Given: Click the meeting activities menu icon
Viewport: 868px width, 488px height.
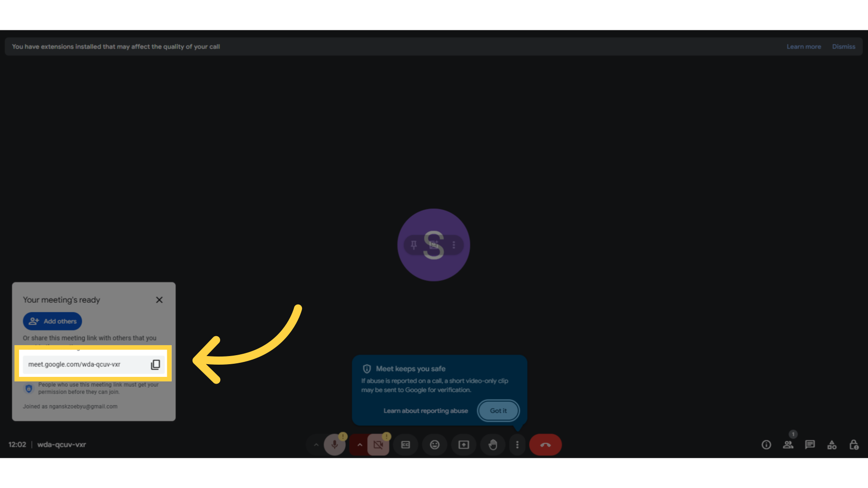Looking at the screenshot, I should click(x=832, y=445).
